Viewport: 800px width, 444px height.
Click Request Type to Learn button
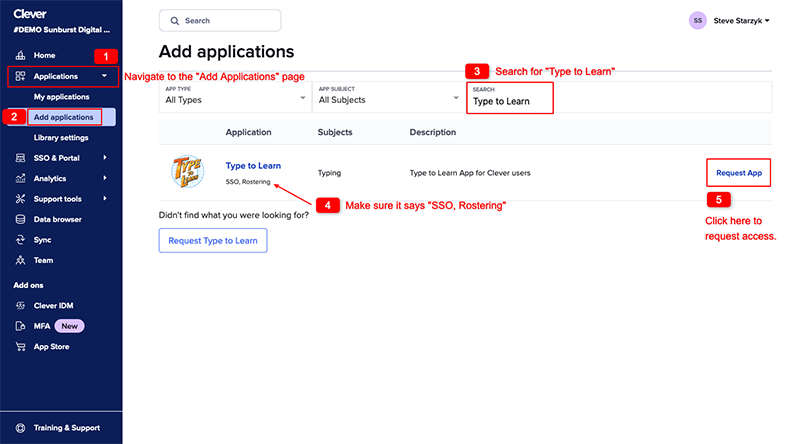(x=213, y=240)
